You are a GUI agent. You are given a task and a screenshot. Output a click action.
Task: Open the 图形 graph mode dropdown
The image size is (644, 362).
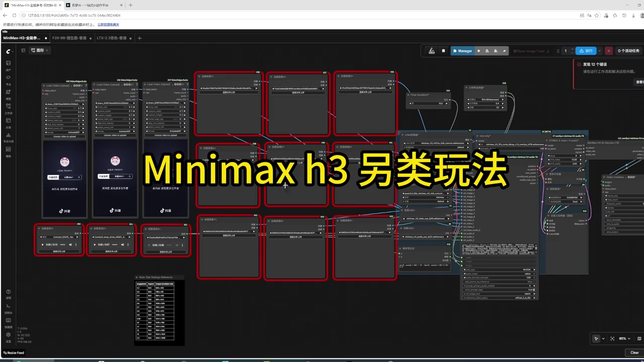coord(41,50)
